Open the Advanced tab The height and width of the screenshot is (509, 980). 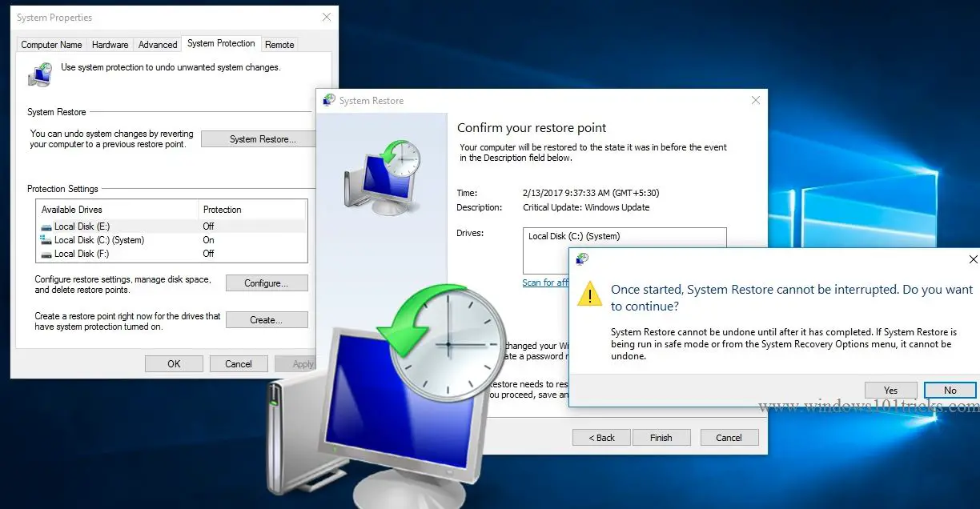pos(157,44)
